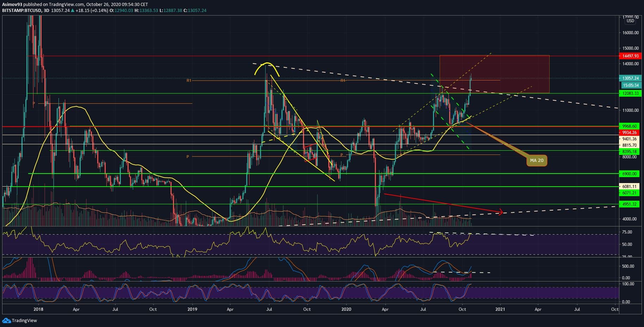Click the 2019 label on time axis
This screenshot has width=644, height=327.
click(x=192, y=309)
